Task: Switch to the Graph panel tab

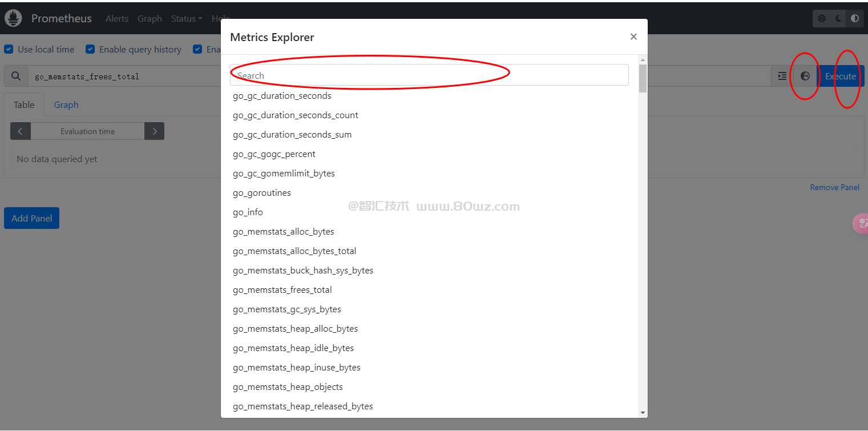Action: click(66, 105)
